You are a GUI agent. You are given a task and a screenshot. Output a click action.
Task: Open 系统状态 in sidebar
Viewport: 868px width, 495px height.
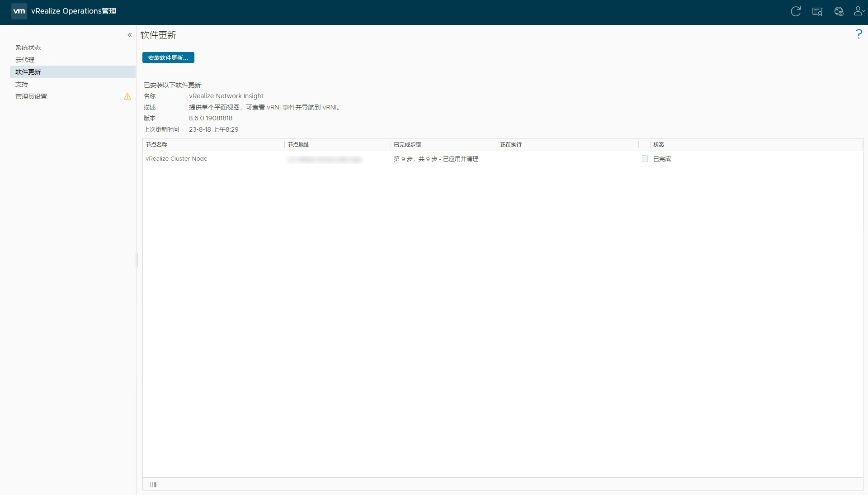tap(28, 48)
